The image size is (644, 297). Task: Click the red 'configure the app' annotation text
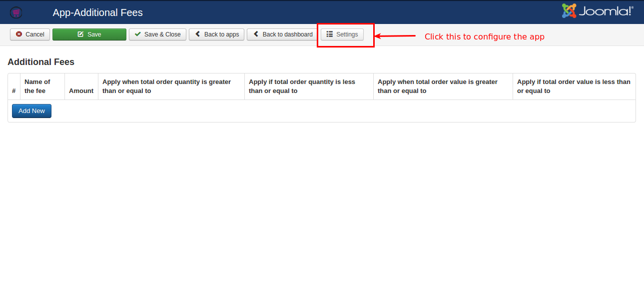[484, 36]
